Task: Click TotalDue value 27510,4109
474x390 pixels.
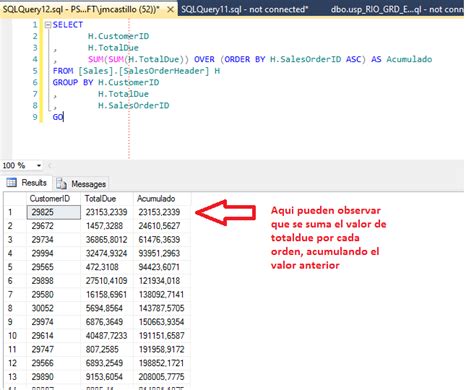Action: point(107,281)
